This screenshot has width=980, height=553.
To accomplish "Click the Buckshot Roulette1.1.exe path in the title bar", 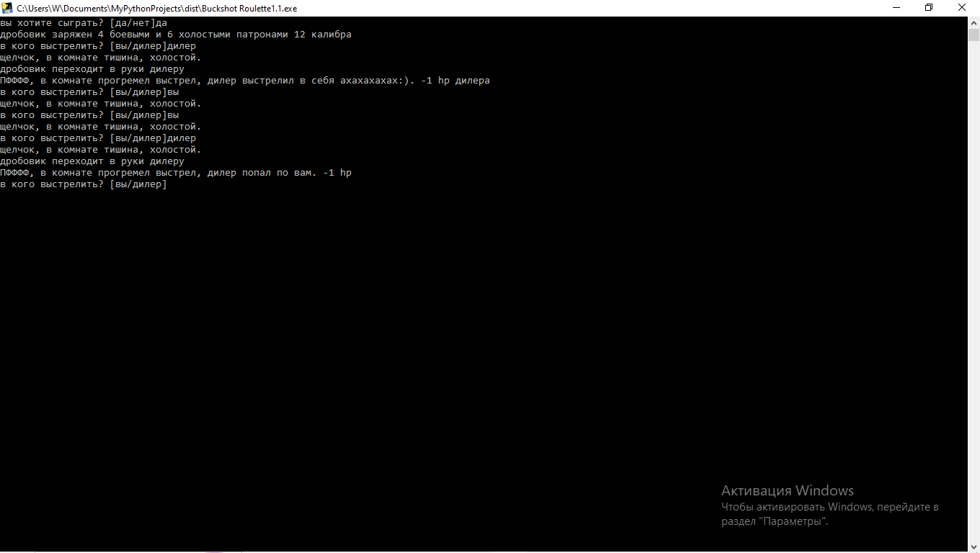I will click(x=157, y=9).
